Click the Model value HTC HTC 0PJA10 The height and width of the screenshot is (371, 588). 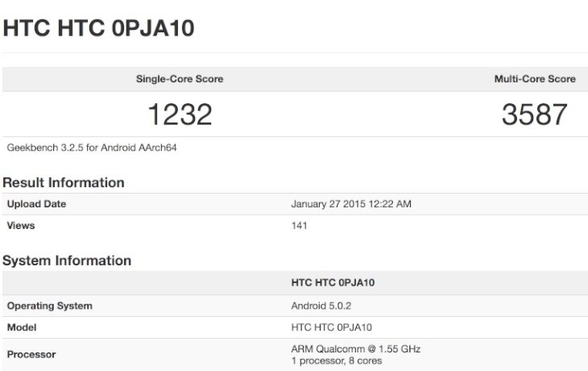point(332,327)
